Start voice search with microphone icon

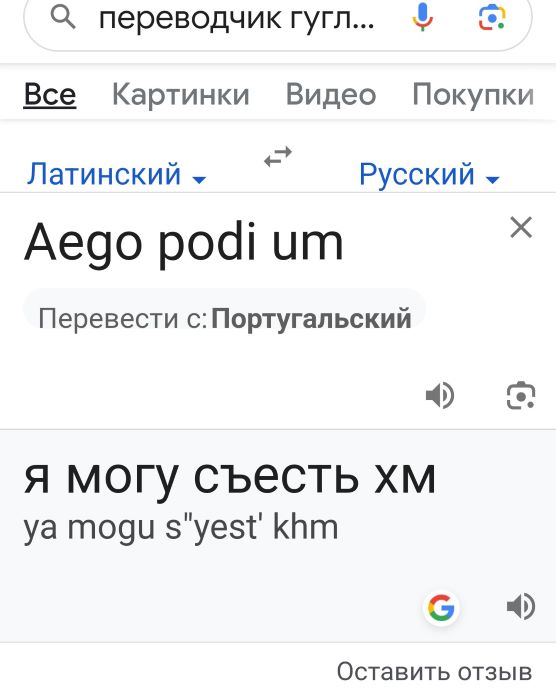coord(422,17)
